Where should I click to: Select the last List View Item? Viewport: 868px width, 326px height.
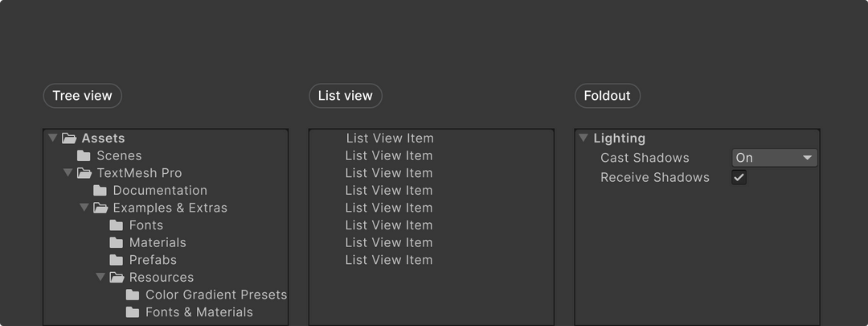pos(389,260)
